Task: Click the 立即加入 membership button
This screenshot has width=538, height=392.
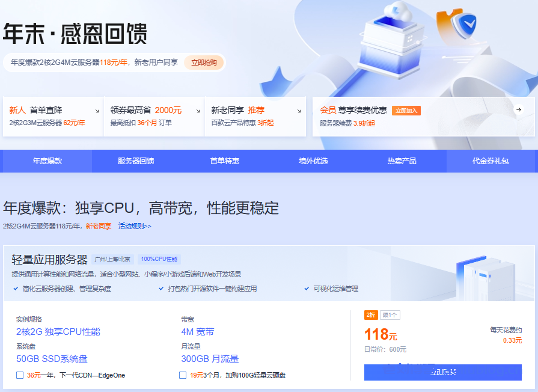Action: pyautogui.click(x=405, y=111)
